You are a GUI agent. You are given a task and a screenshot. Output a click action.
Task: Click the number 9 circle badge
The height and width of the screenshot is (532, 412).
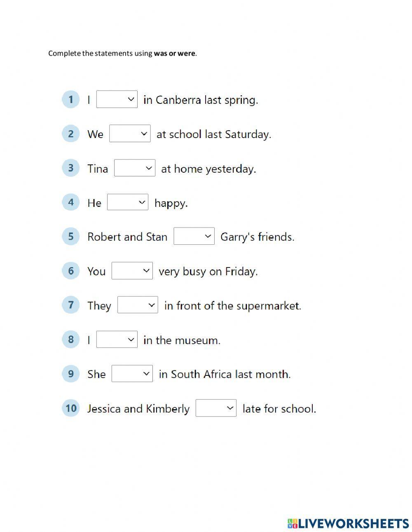coord(71,374)
